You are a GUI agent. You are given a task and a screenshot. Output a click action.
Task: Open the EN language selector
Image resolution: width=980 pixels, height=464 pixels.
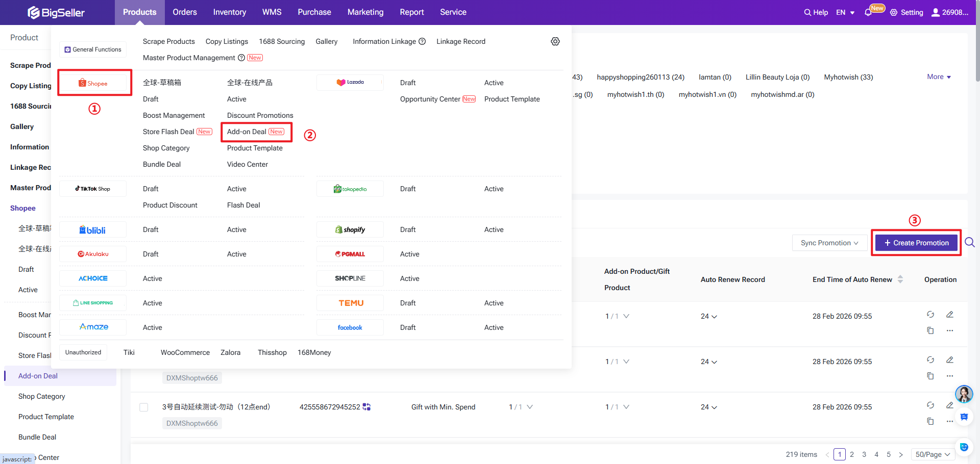(x=845, y=12)
